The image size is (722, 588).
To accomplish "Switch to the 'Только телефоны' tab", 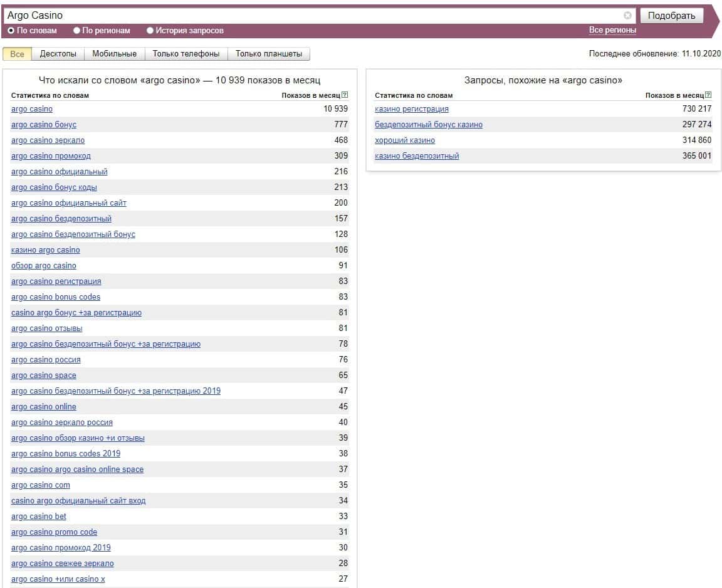I will (186, 54).
